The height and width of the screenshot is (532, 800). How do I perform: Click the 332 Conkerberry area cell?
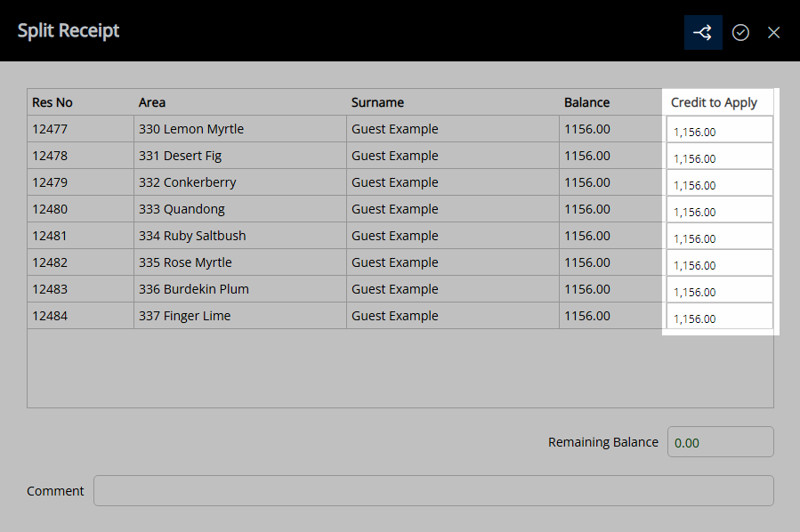tap(239, 182)
